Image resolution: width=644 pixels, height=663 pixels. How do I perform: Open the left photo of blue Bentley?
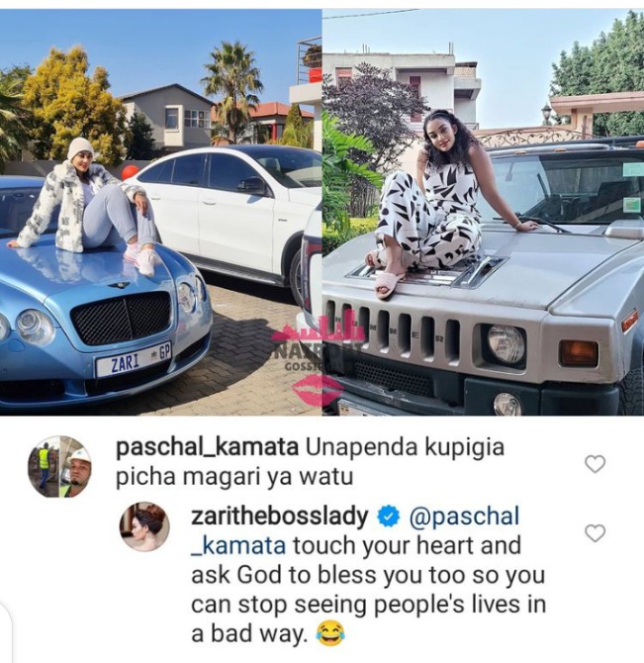click(160, 212)
